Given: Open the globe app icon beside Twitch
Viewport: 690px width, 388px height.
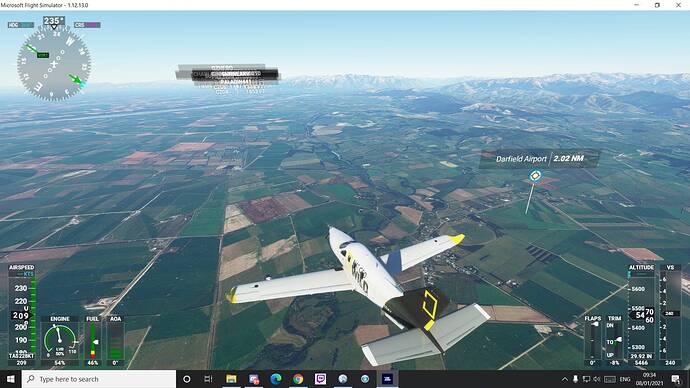Looking at the screenshot, I should click(343, 379).
